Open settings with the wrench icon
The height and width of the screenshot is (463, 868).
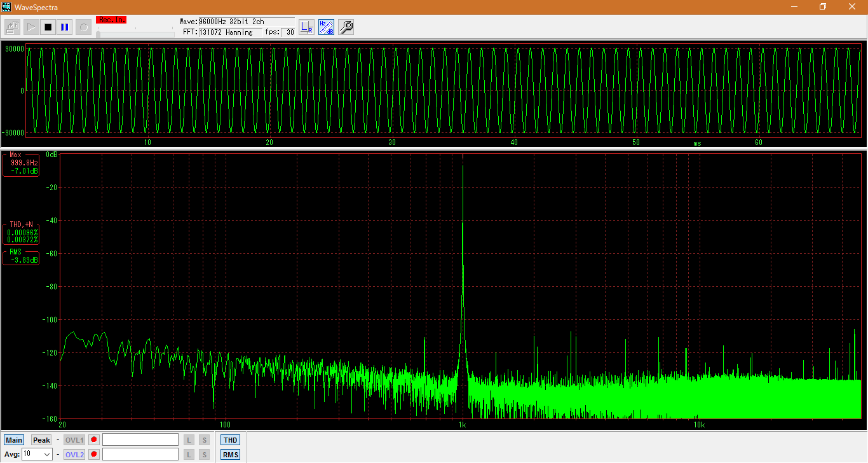tap(346, 27)
